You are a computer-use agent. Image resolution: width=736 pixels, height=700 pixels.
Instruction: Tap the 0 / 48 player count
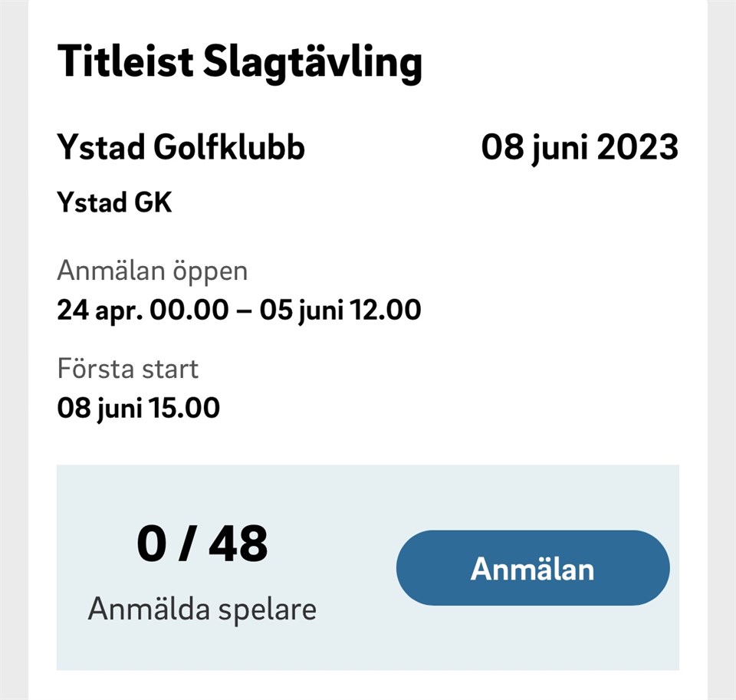pyautogui.click(x=202, y=544)
